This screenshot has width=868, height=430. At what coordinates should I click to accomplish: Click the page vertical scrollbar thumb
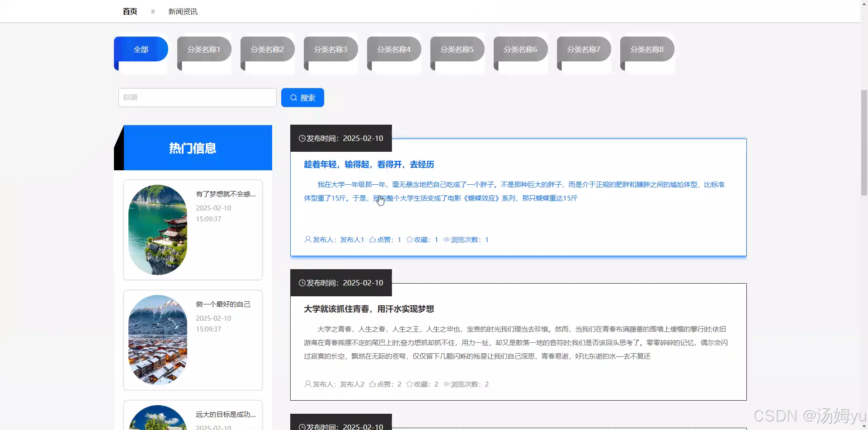(x=864, y=143)
